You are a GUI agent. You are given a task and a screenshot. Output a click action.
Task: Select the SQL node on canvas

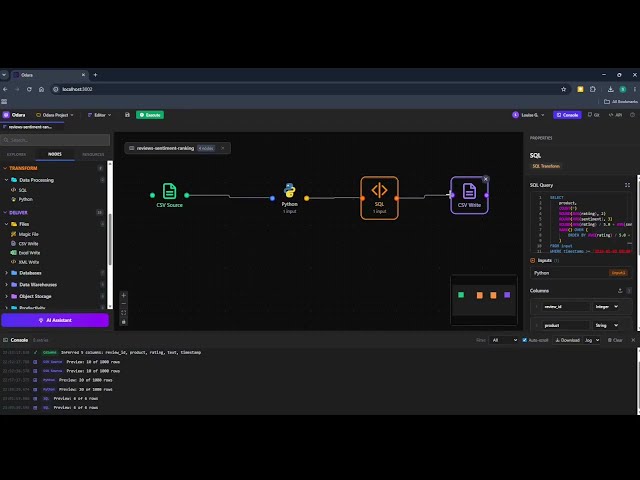pyautogui.click(x=379, y=198)
